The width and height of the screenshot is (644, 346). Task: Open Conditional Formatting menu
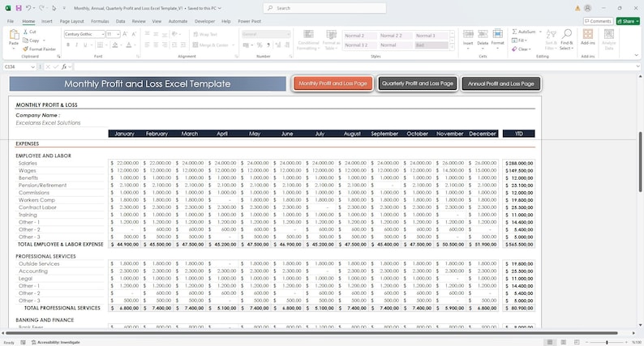click(308, 40)
